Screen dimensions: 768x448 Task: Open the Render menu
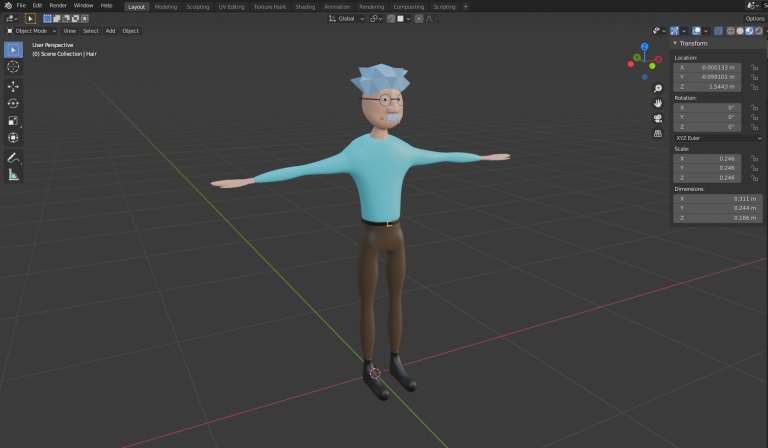(58, 5)
